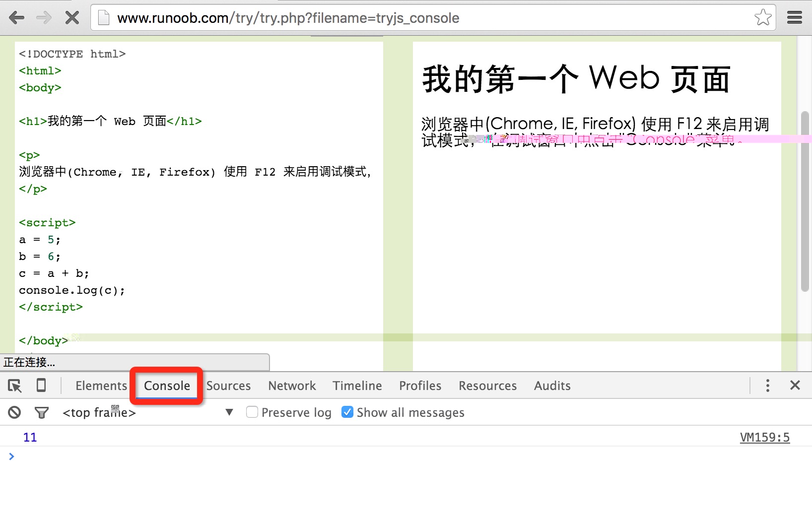Open the Chrome hamburger menu

tap(794, 18)
